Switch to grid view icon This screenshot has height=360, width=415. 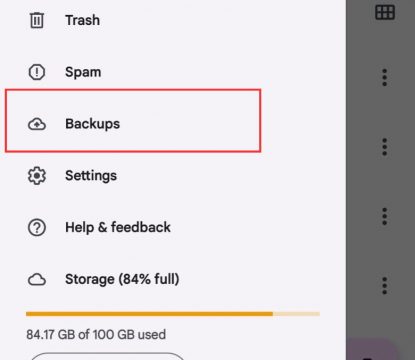pyautogui.click(x=385, y=12)
